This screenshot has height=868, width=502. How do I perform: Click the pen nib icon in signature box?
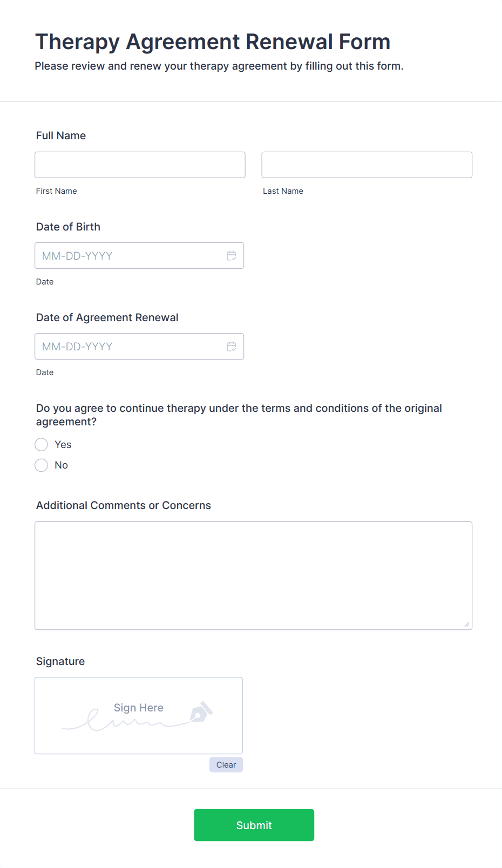pos(201,712)
